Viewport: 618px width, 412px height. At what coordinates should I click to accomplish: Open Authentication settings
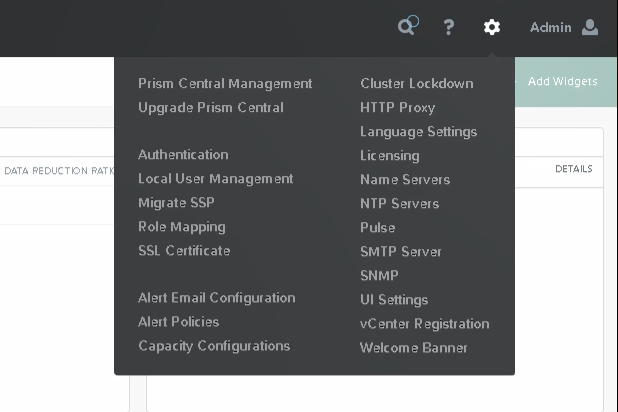[183, 155]
